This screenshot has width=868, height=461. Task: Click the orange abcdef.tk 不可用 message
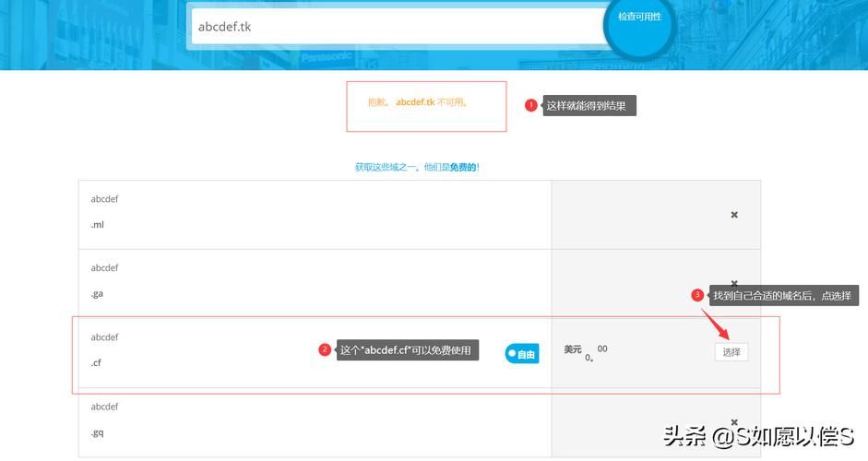pos(418,102)
